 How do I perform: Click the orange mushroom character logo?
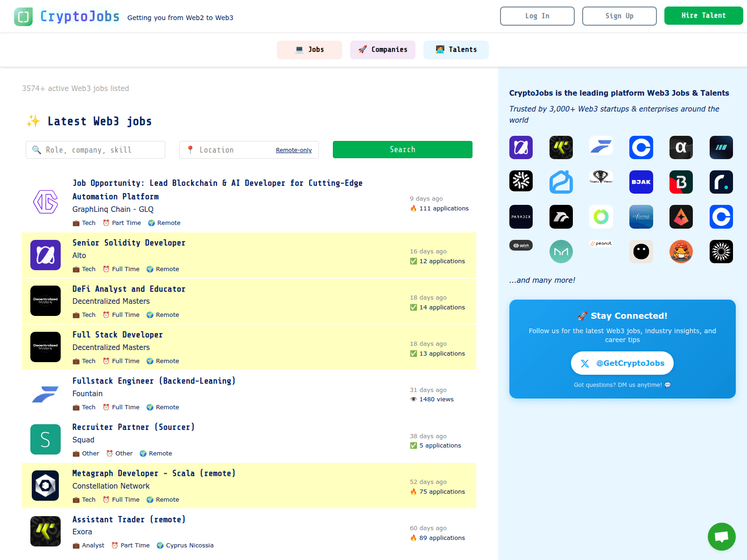(681, 252)
